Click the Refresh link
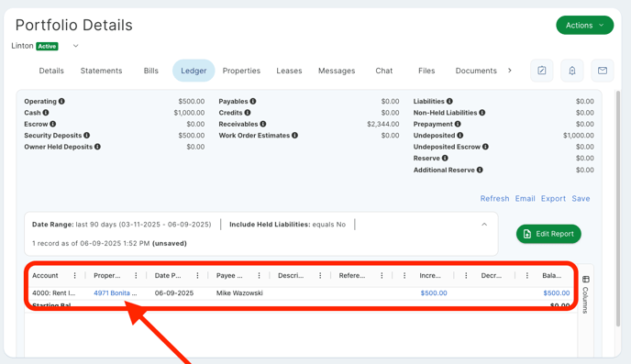The width and height of the screenshot is (631, 364). click(494, 198)
